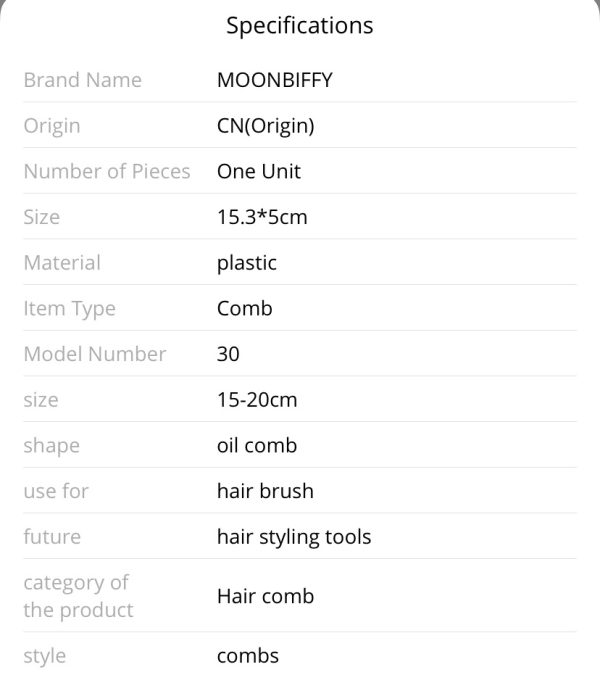Click the Brand Name label
The image size is (600, 675).
(x=83, y=80)
